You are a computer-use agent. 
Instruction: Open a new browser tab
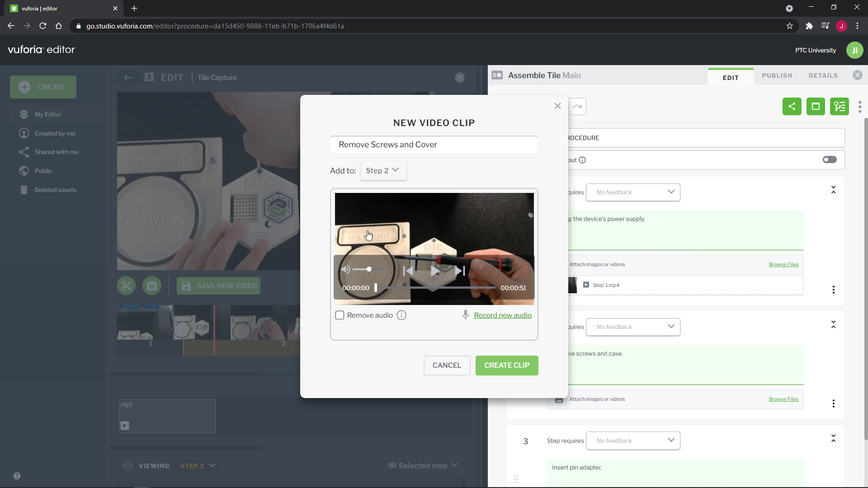click(134, 8)
